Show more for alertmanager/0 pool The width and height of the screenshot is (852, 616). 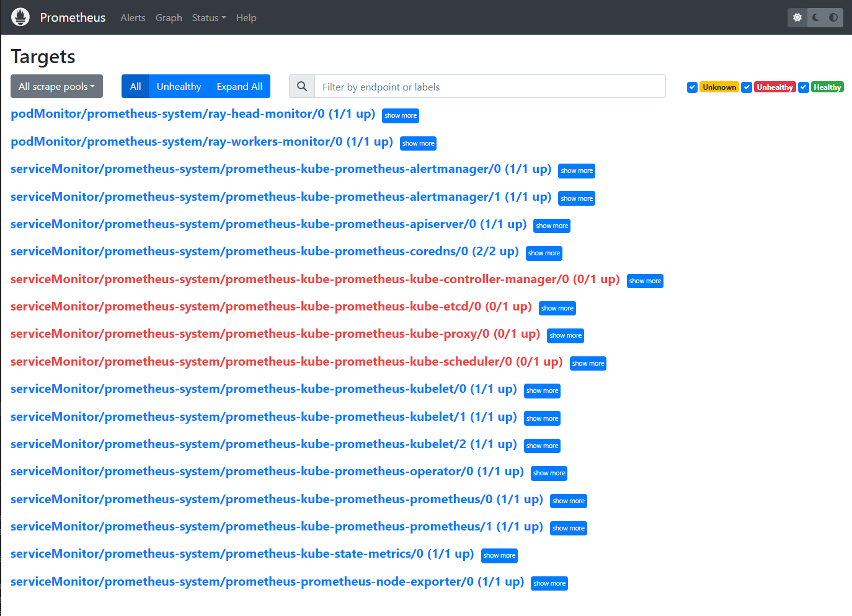coord(577,171)
